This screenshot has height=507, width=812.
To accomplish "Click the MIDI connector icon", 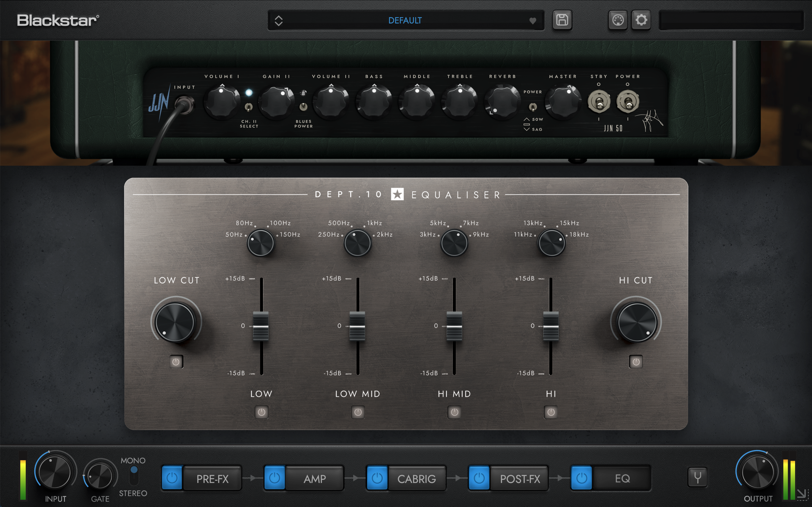I will [617, 20].
